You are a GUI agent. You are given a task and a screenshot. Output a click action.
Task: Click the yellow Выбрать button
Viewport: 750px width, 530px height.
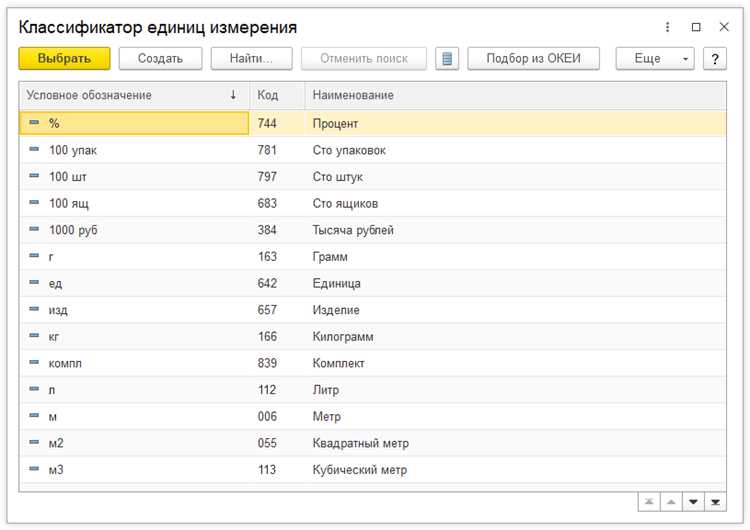tap(64, 58)
